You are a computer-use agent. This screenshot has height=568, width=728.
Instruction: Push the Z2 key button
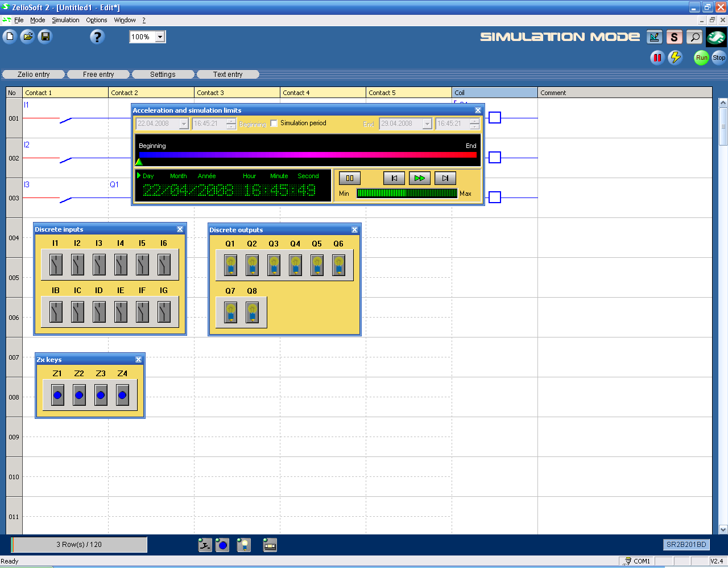(79, 395)
